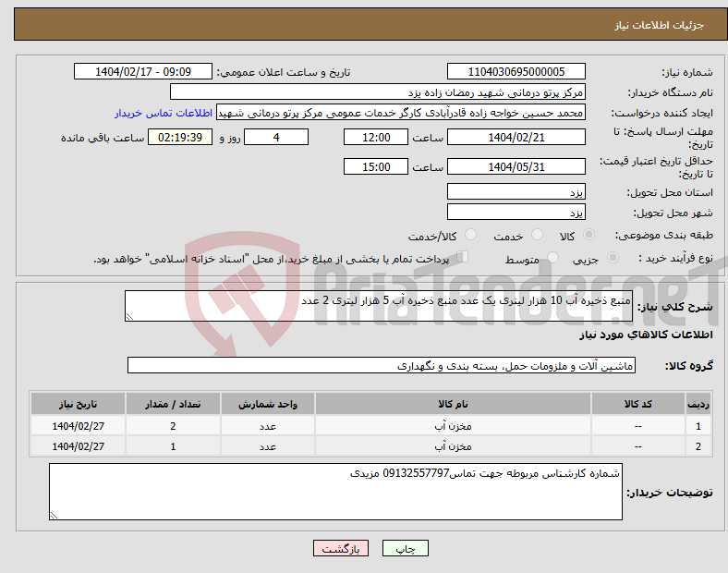This screenshot has width=728, height=573.
Task: Click the request creator name field
Action: point(401,113)
